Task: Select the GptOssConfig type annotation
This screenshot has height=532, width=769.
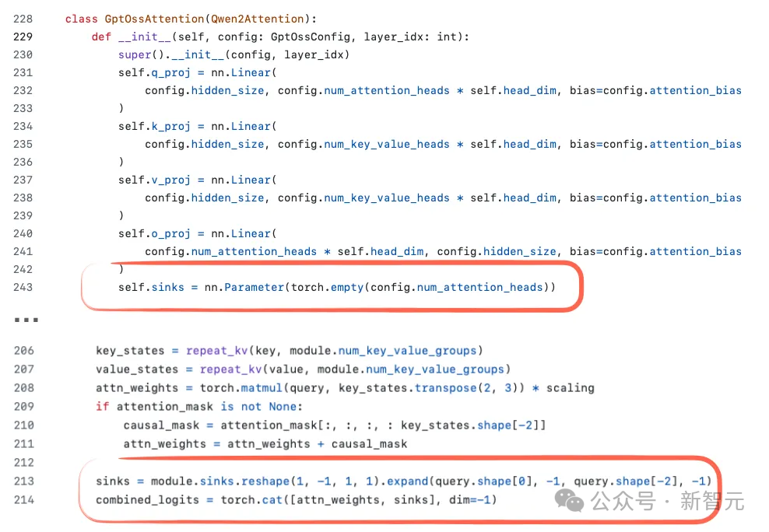Action: (311, 37)
